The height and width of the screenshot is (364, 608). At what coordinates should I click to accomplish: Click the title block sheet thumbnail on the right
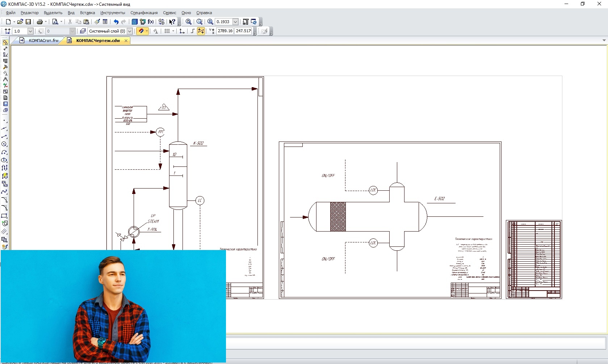click(534, 259)
